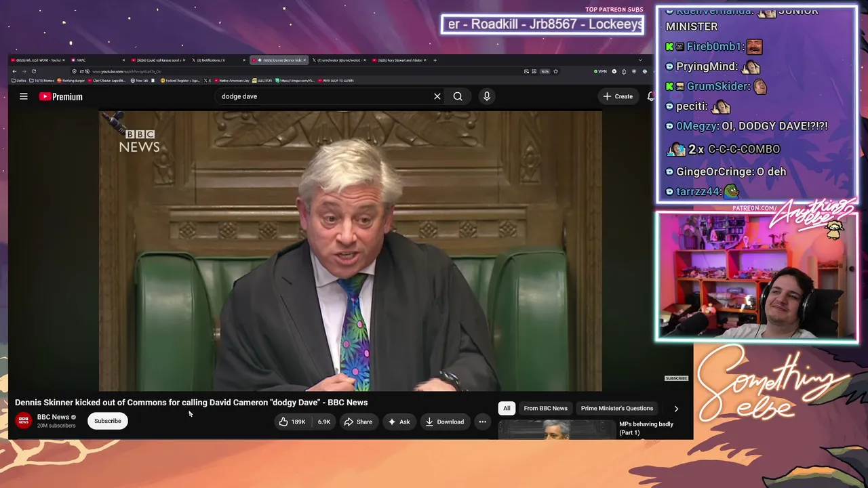This screenshot has height=488, width=868.
Task: Dislike the Dennis Skinner video
Action: [324, 422]
